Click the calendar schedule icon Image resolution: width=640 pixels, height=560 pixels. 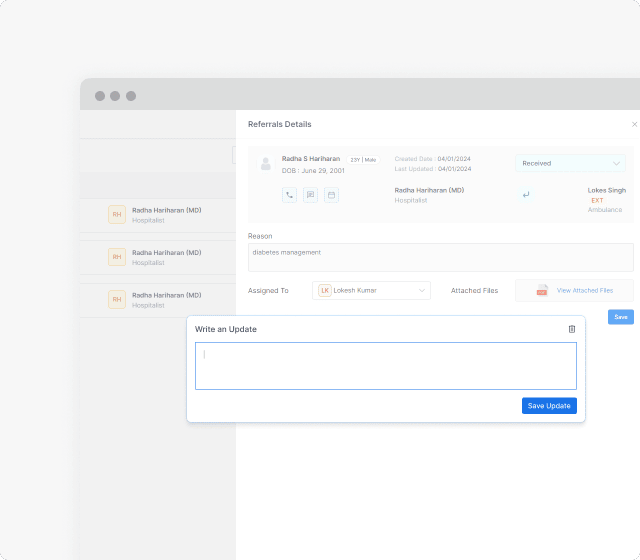click(x=332, y=195)
